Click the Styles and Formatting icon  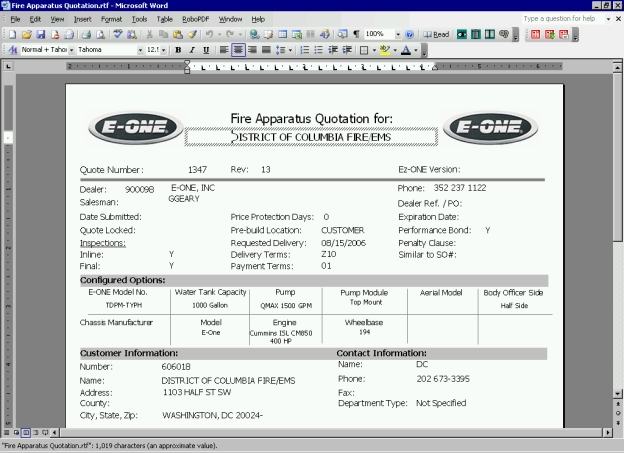pyautogui.click(x=13, y=50)
